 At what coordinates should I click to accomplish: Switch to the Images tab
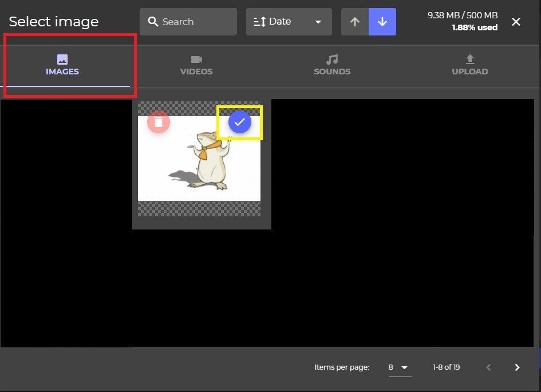point(65,66)
